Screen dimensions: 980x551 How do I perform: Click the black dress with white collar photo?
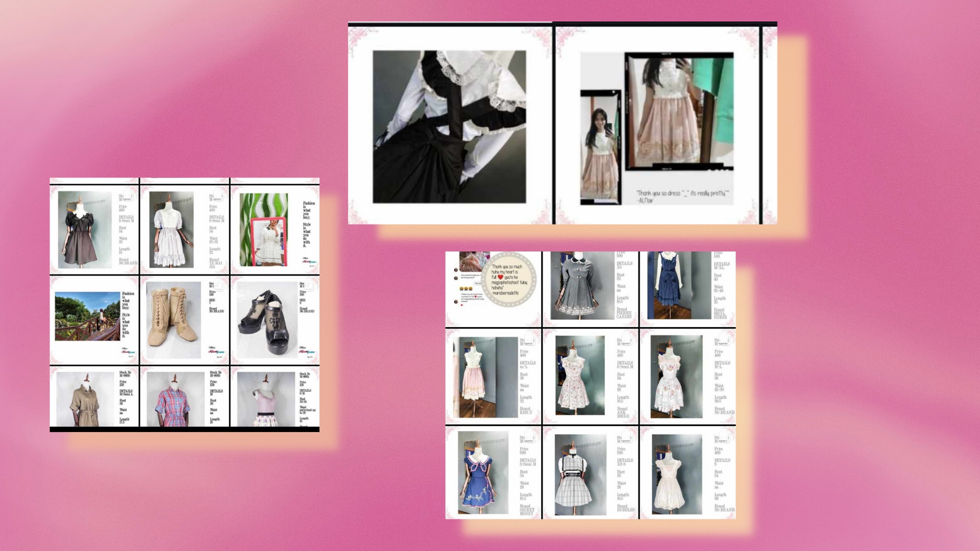pos(84,230)
